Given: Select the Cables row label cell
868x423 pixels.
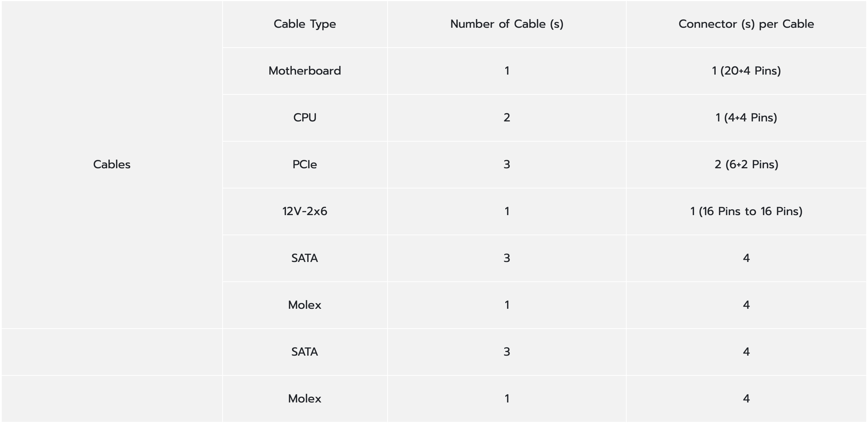Looking at the screenshot, I should click(x=112, y=165).
